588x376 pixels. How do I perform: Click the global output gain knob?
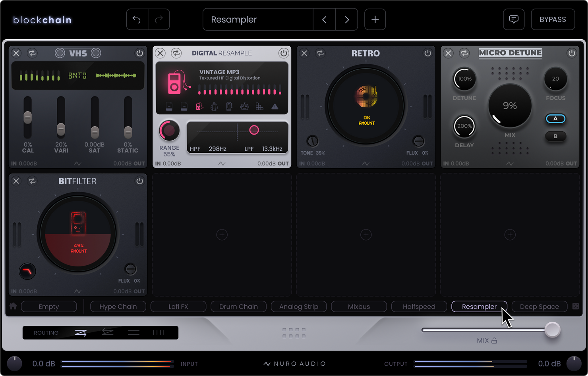pos(574,363)
